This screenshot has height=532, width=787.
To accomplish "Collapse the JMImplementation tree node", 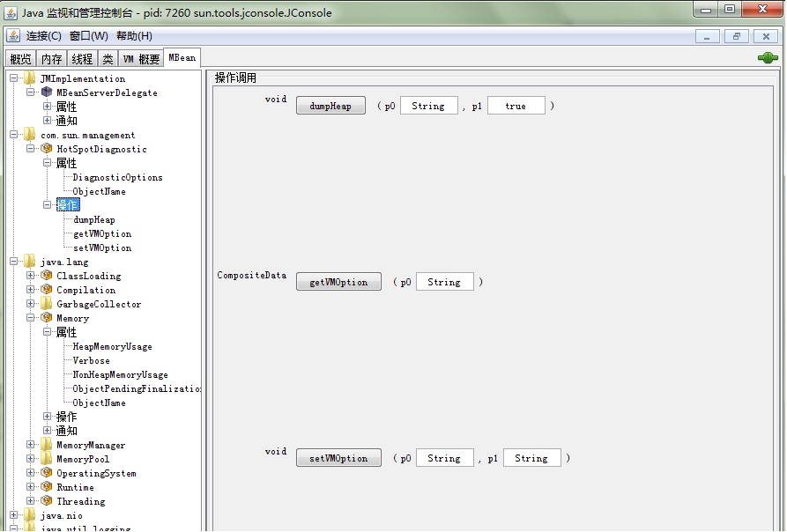I will (x=13, y=78).
